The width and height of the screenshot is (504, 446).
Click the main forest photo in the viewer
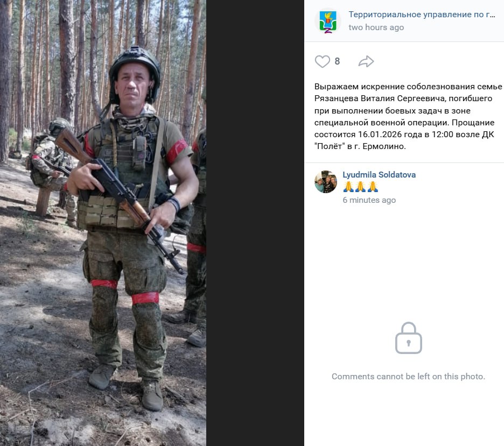click(103, 223)
